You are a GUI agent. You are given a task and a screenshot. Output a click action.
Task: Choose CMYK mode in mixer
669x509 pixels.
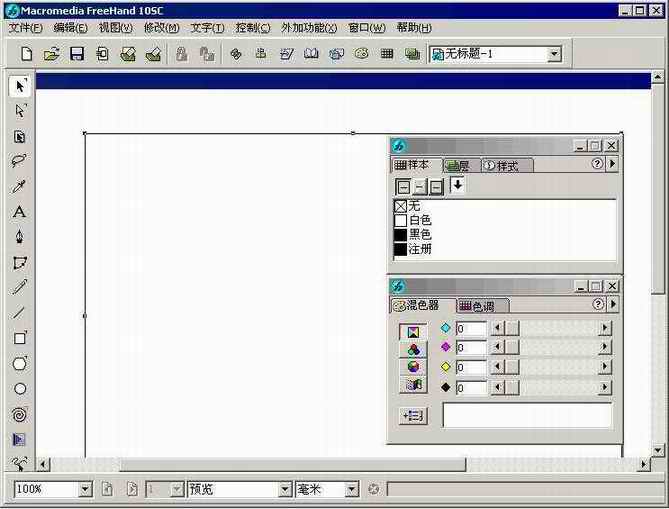413,332
